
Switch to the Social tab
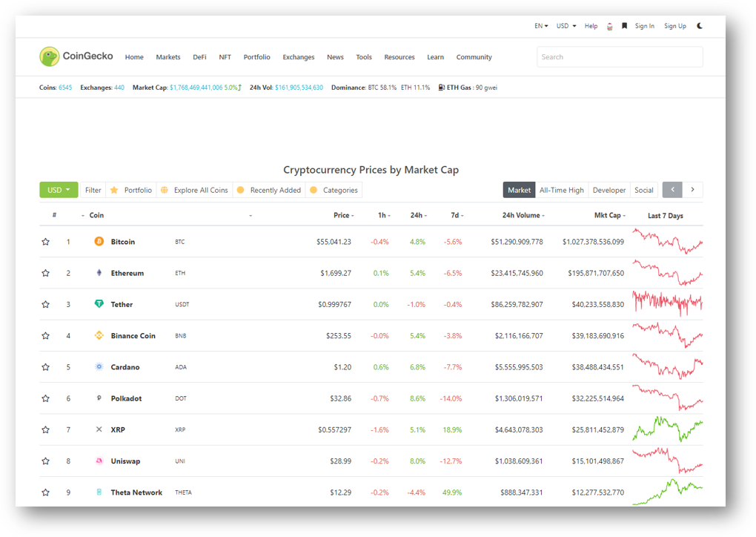643,190
